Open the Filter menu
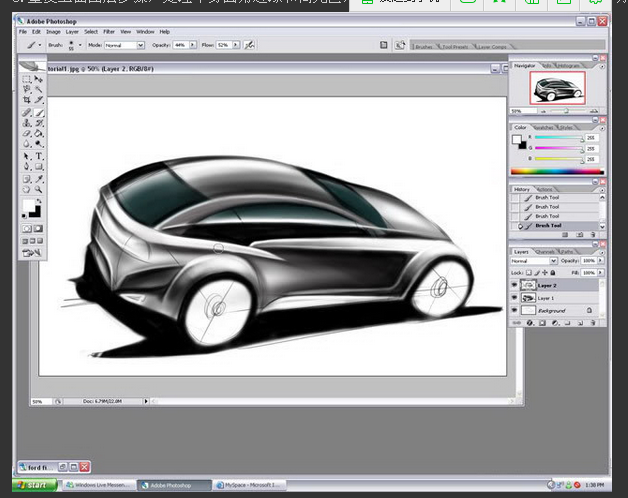628x498 pixels. pos(109,32)
